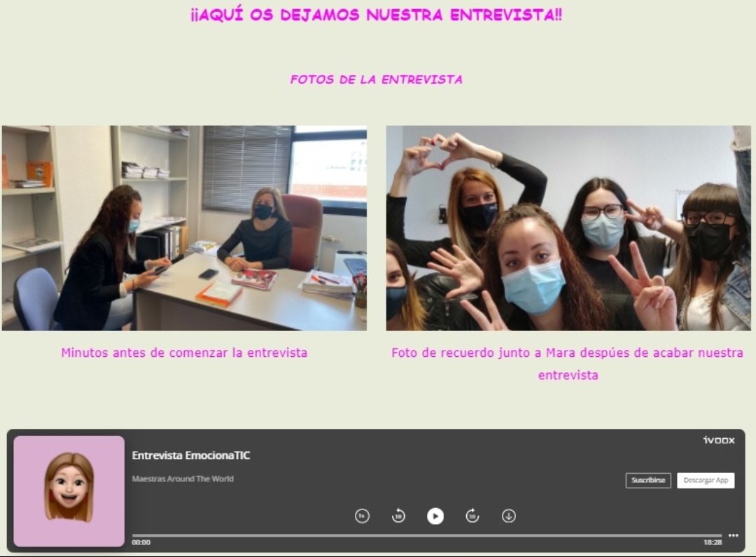
Task: Open the three-dots options menu
Action: pos(734,535)
